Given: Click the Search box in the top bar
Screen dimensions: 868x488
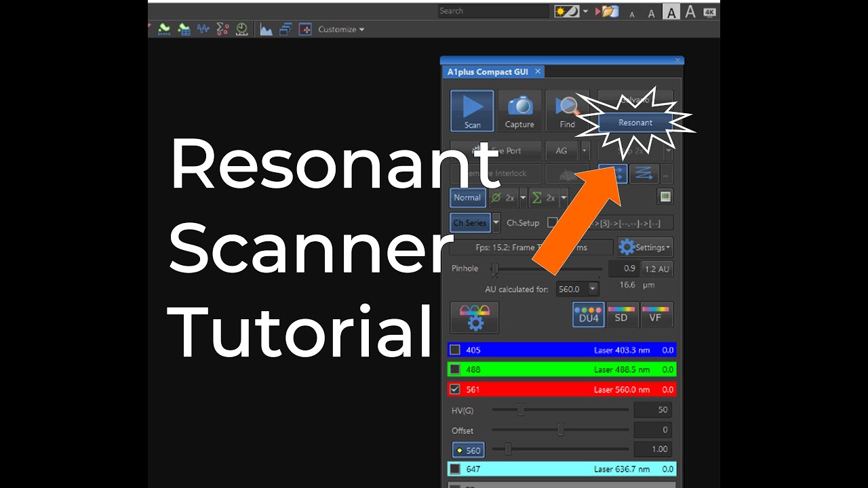Looking at the screenshot, I should tap(493, 11).
